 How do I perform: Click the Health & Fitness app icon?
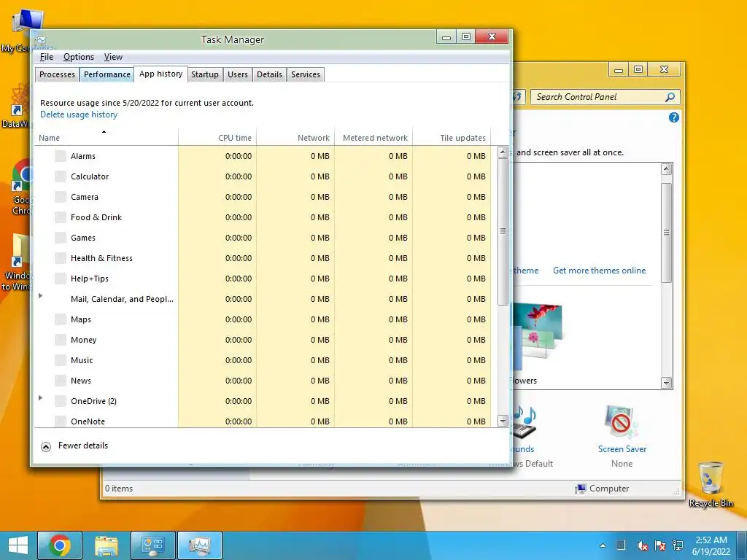click(61, 258)
